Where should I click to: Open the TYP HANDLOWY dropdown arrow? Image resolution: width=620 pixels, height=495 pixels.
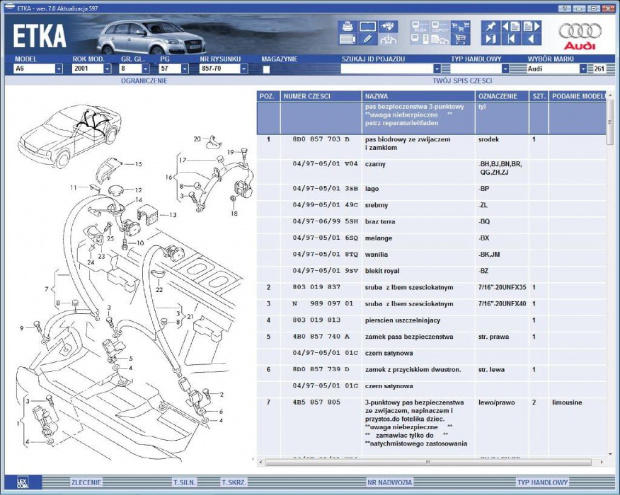pos(505,69)
